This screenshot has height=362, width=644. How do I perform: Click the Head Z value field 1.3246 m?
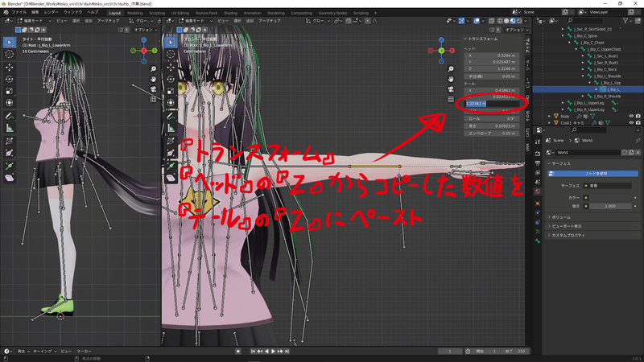[x=492, y=69]
